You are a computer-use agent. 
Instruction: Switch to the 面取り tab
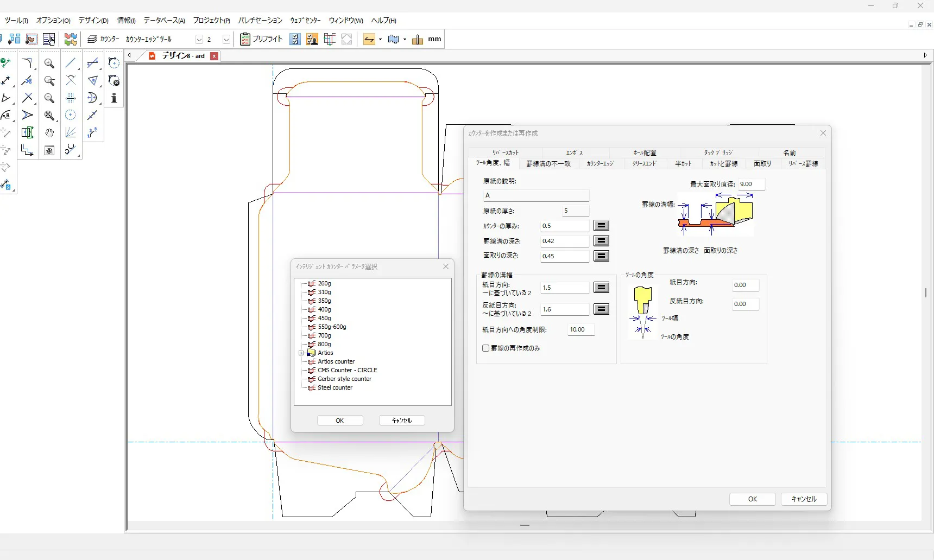click(x=762, y=164)
